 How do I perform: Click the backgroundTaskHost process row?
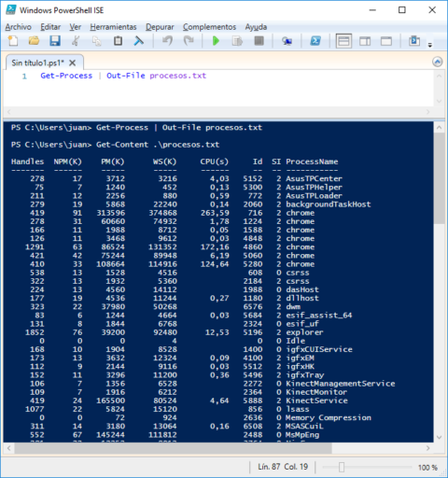(x=191, y=204)
